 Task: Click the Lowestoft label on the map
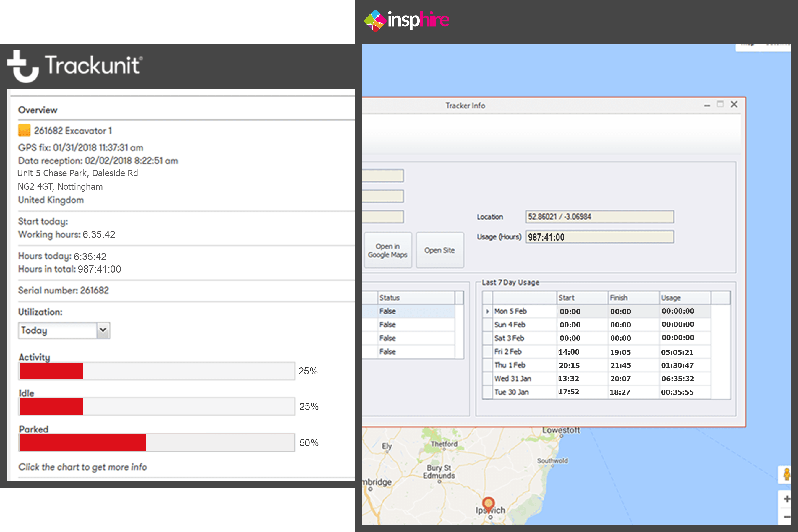[561, 430]
